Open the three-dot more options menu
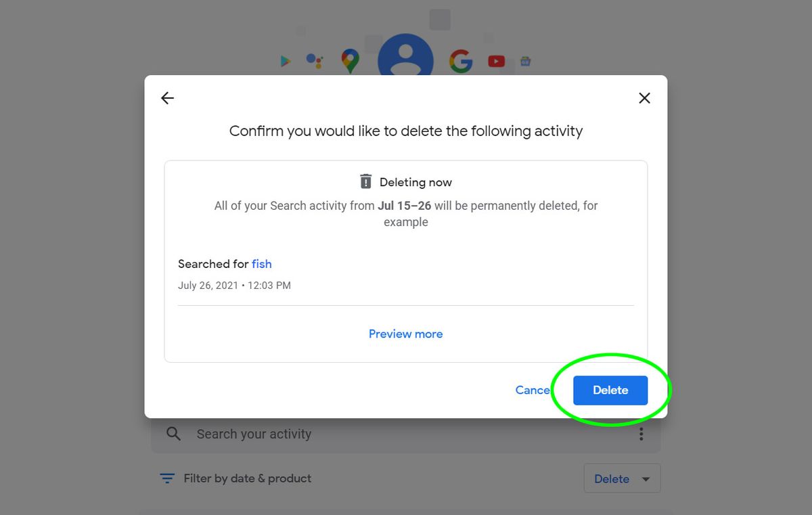Screen dimensions: 812x515 [641, 434]
